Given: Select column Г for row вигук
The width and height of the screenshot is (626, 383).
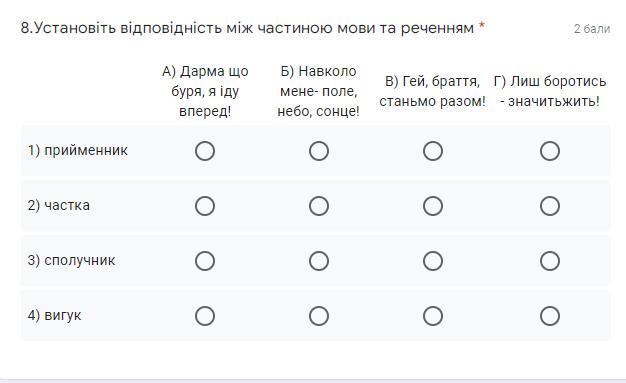Looking at the screenshot, I should coord(550,316).
